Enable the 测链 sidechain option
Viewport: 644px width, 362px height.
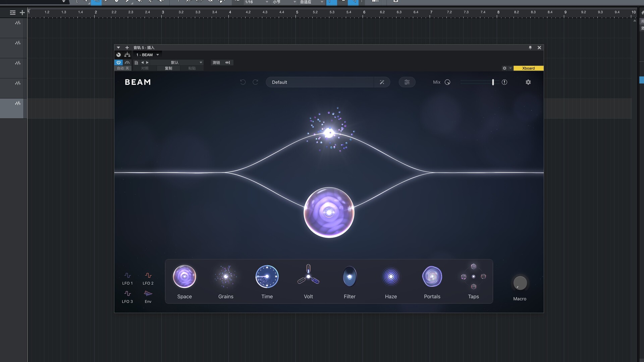[216, 62]
